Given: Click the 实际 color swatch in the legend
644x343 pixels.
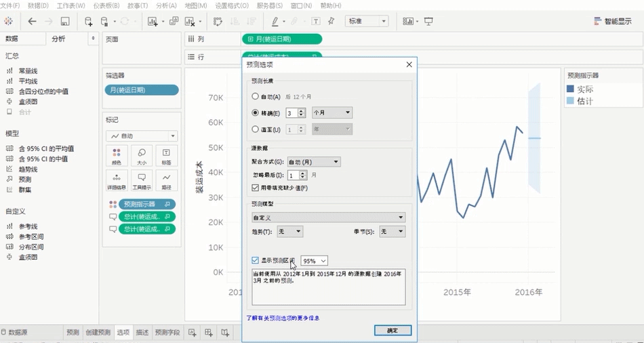Looking at the screenshot, I should (570, 89).
